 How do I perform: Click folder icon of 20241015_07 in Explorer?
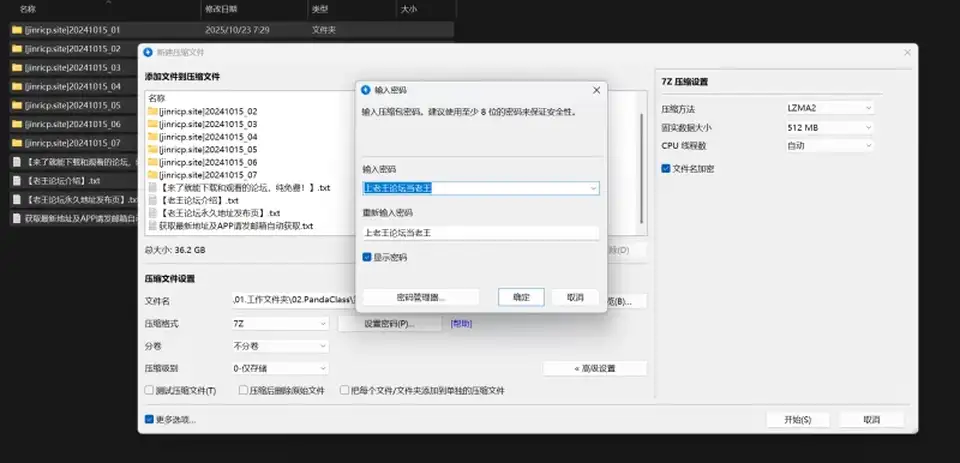[x=17, y=143]
